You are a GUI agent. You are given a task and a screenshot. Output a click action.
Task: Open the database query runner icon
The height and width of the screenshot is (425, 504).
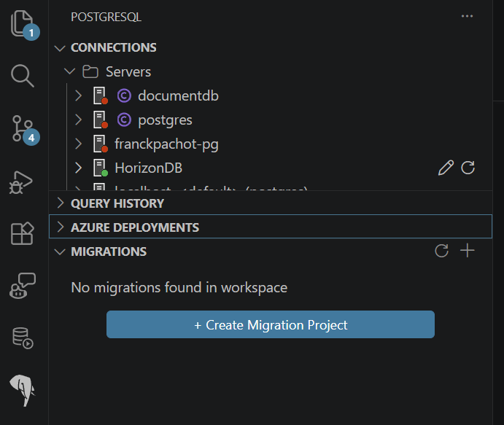pos(23,338)
